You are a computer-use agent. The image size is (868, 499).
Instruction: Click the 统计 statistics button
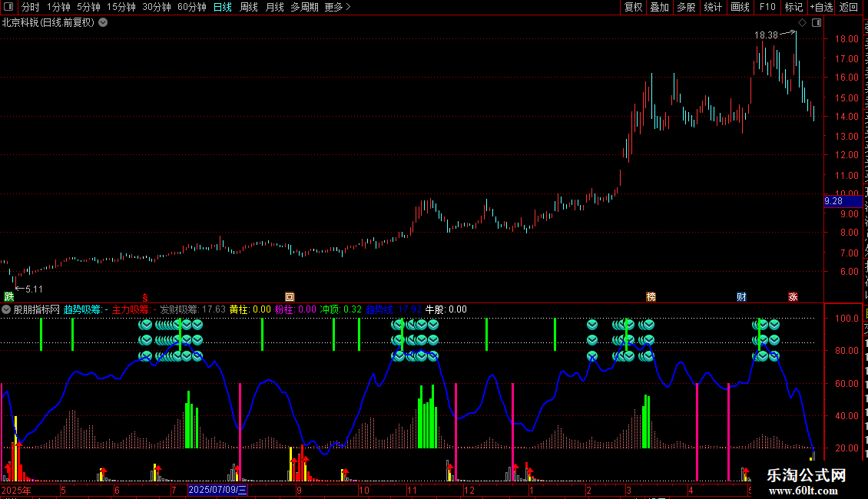713,7
